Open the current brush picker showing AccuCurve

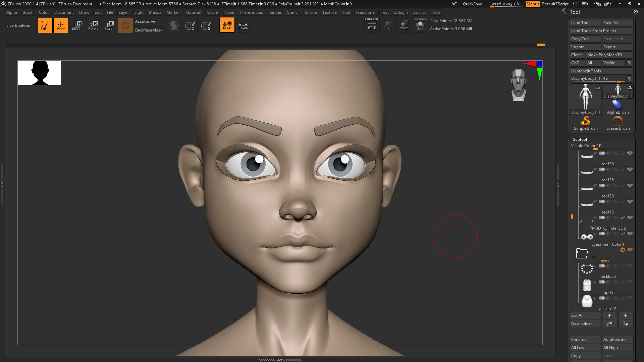[125, 25]
